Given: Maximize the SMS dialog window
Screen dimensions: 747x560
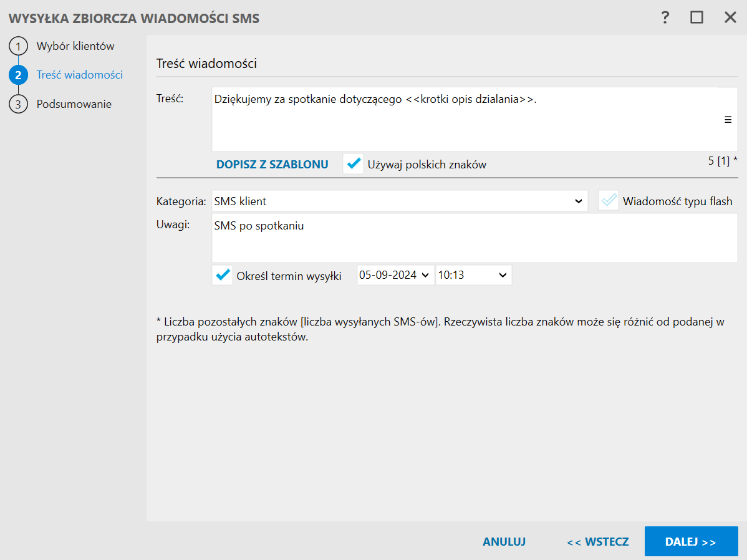Looking at the screenshot, I should (696, 17).
